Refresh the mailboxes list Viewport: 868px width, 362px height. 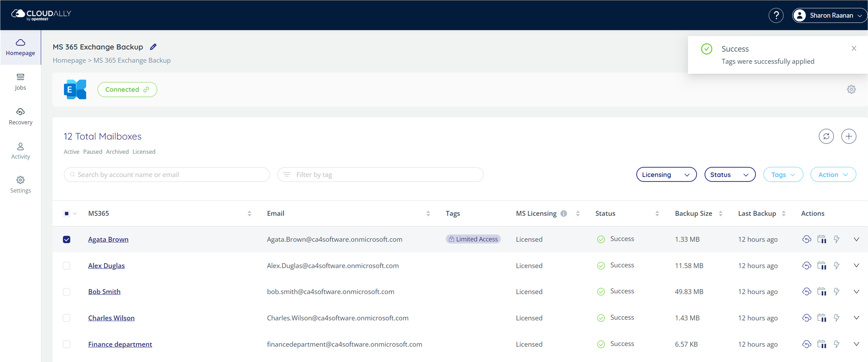coord(826,136)
